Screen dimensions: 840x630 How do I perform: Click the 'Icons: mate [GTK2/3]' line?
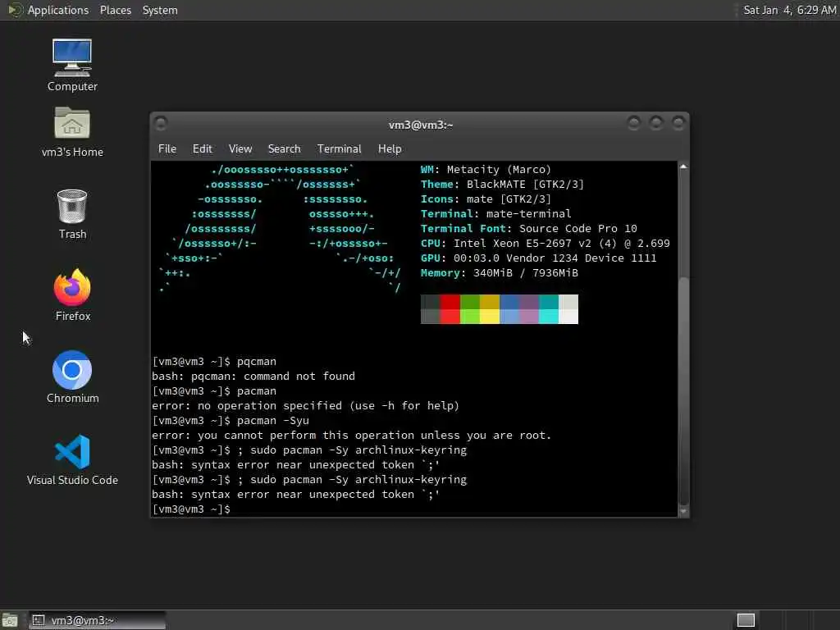tap(486, 199)
